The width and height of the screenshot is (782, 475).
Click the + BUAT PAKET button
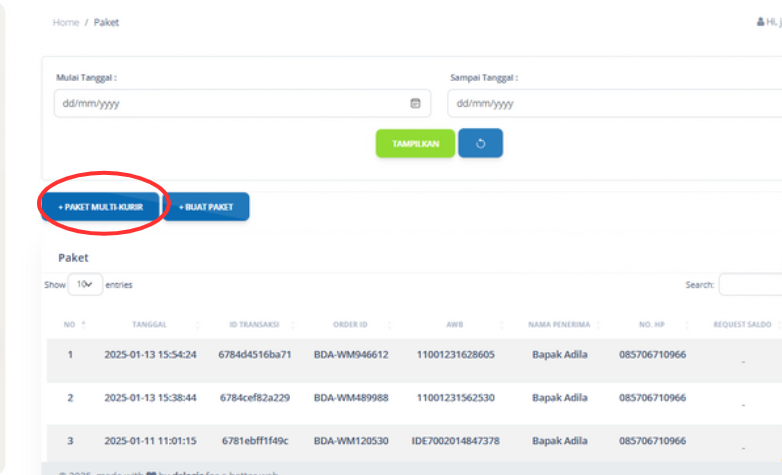click(x=207, y=206)
